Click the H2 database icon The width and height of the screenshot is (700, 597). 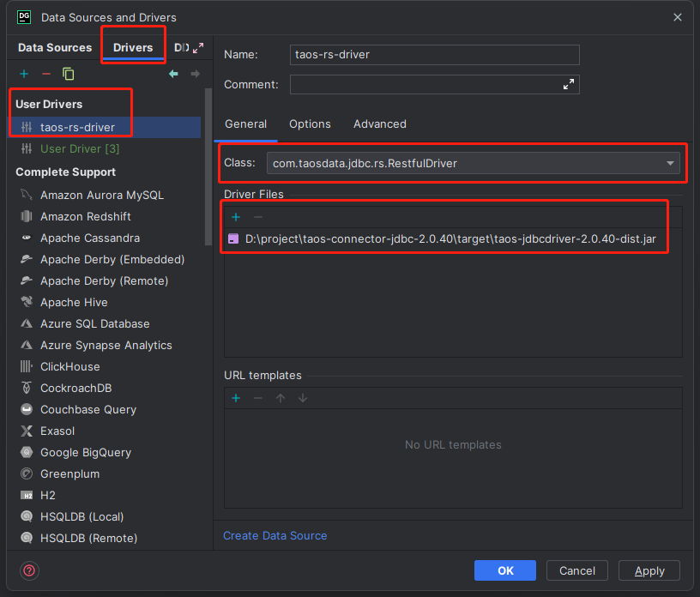tap(27, 495)
